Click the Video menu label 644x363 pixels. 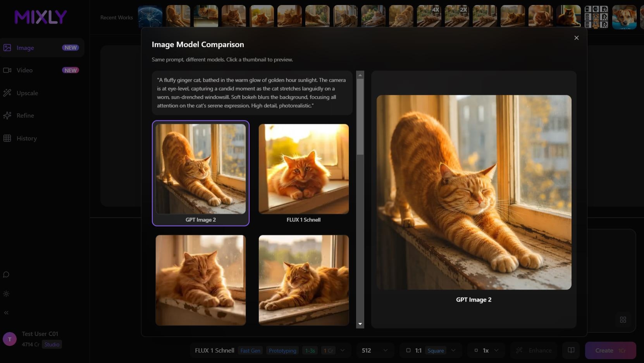(x=24, y=70)
